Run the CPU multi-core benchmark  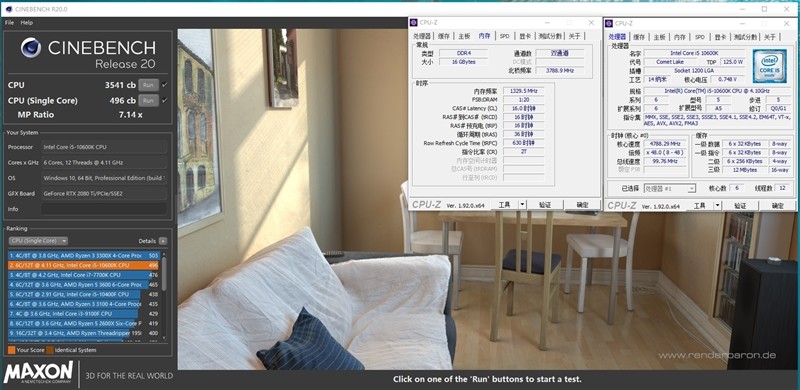(148, 85)
